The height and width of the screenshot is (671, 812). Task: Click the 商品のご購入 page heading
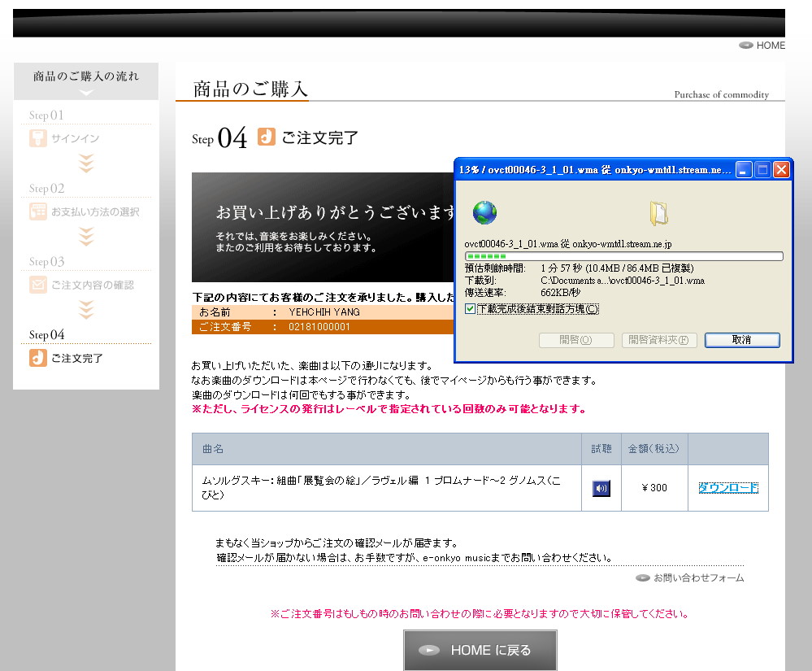250,89
